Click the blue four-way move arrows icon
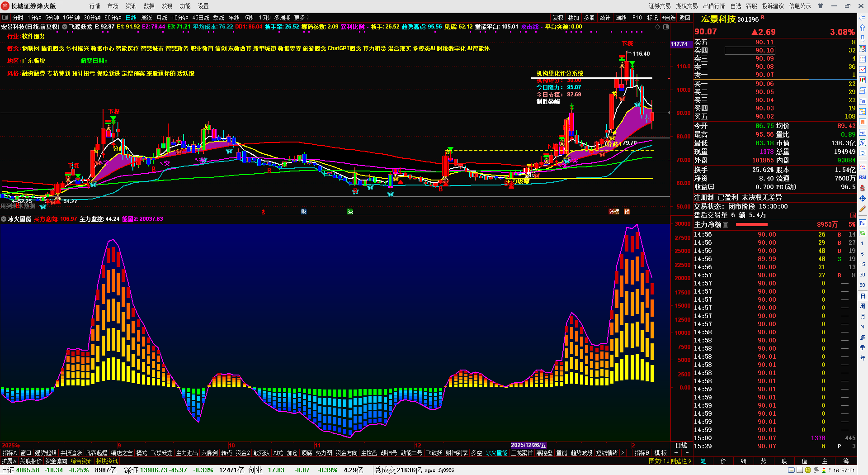The height and width of the screenshot is (475, 868). tap(863, 199)
